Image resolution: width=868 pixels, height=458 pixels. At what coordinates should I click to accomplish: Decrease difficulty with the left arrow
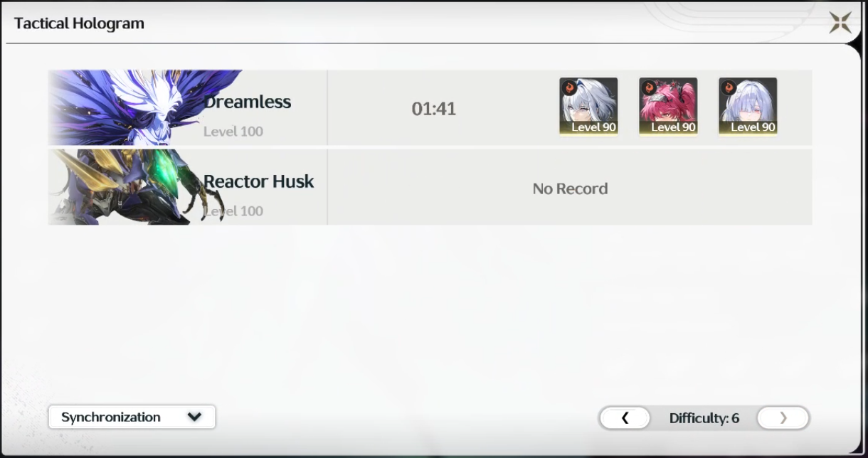(x=625, y=418)
